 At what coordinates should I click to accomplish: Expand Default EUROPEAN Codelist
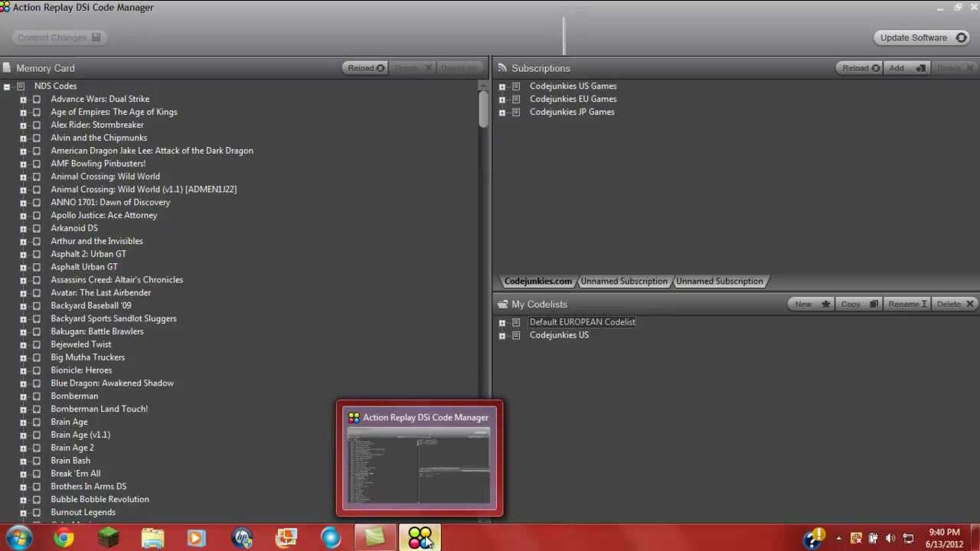(502, 322)
